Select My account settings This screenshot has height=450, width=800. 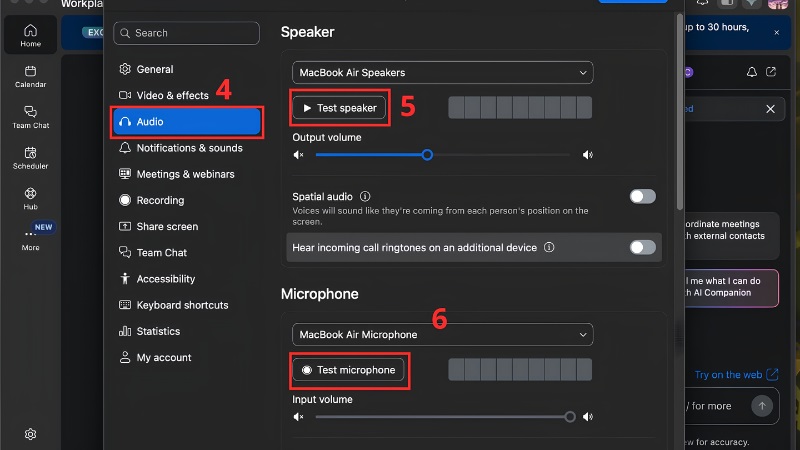point(186,358)
